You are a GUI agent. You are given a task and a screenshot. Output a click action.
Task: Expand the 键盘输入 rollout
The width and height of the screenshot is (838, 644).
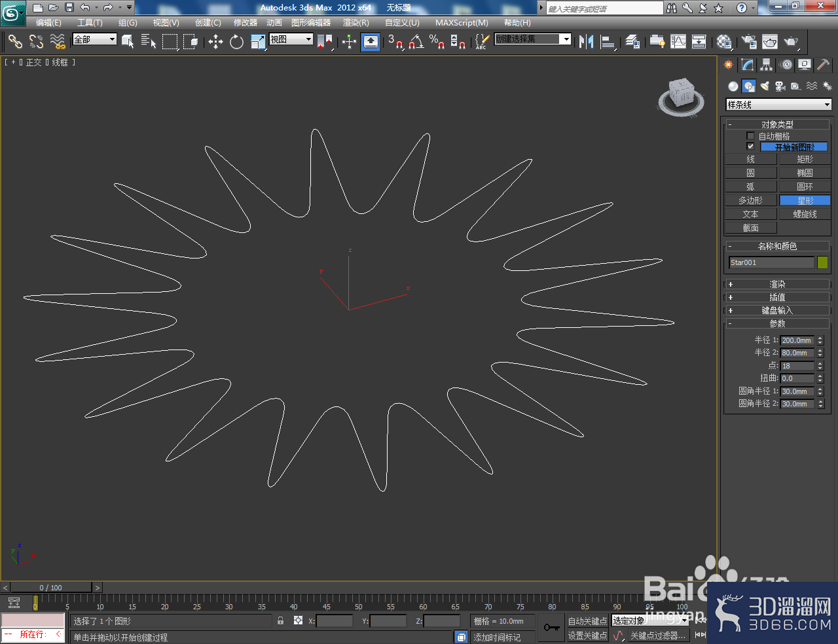(x=777, y=310)
